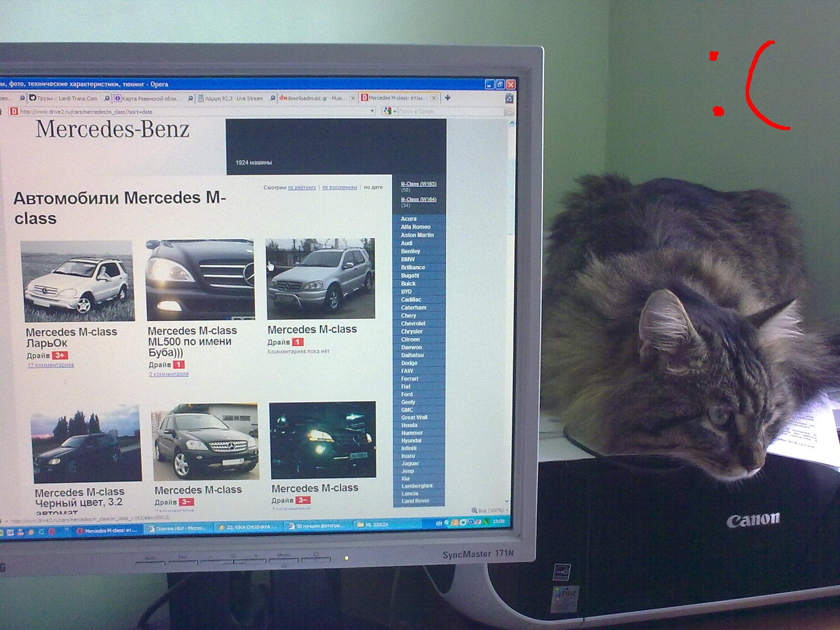The width and height of the screenshot is (840, 630).
Task: Sort cars by generations (по поколениям)
Action: coord(340,187)
